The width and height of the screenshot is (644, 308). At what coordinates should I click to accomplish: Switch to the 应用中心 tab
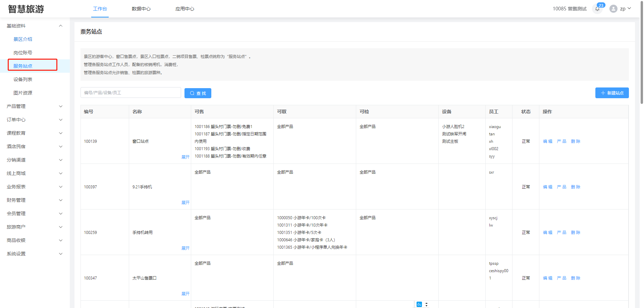[184, 9]
